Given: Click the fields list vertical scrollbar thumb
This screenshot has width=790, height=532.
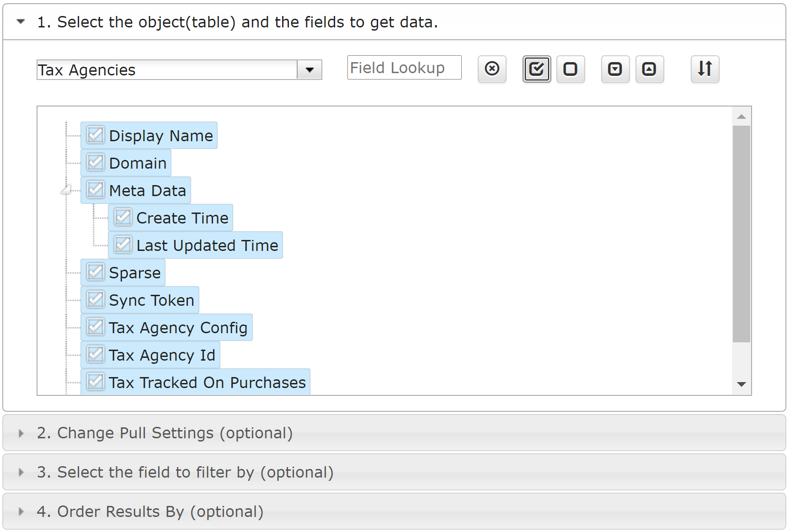Looking at the screenshot, I should coord(742,234).
